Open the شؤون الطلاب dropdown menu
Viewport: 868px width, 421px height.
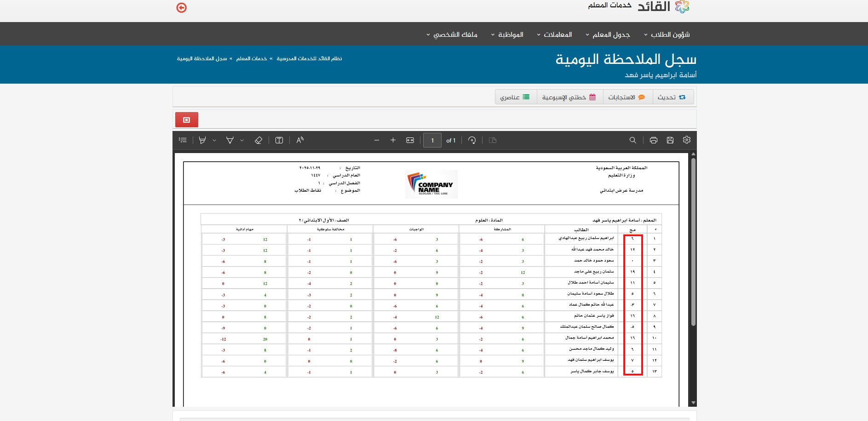coord(667,34)
